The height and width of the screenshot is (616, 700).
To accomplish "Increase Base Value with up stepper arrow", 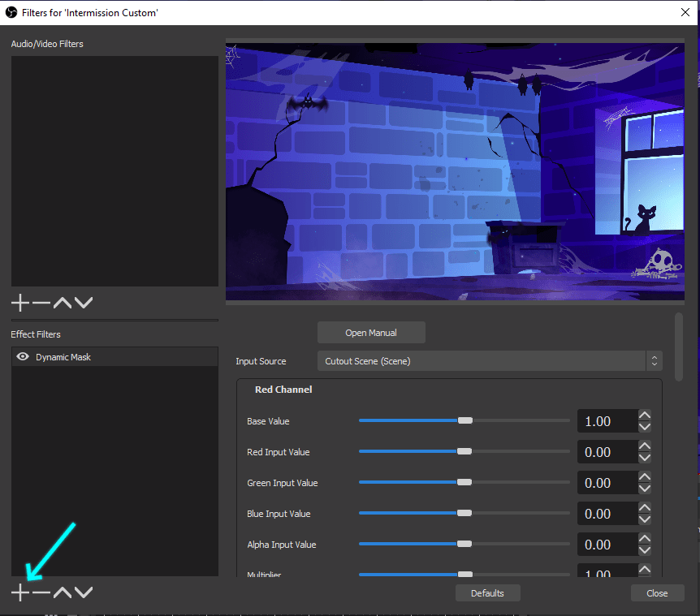I will pyautogui.click(x=645, y=416).
